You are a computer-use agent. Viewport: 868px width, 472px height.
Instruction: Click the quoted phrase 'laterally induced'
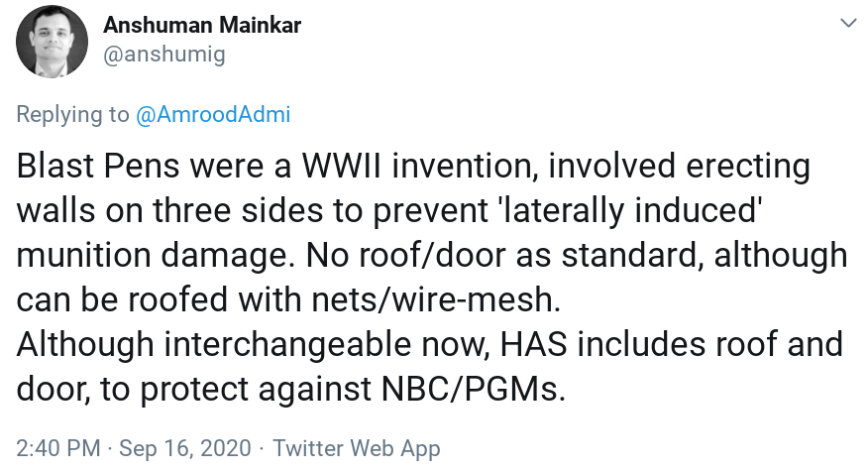(x=630, y=210)
